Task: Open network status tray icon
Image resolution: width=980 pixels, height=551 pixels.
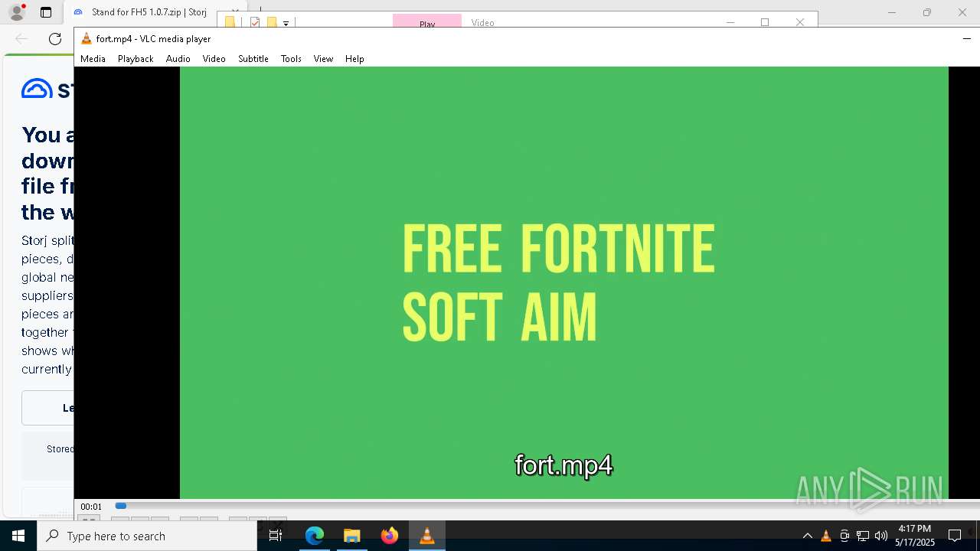Action: click(x=863, y=536)
